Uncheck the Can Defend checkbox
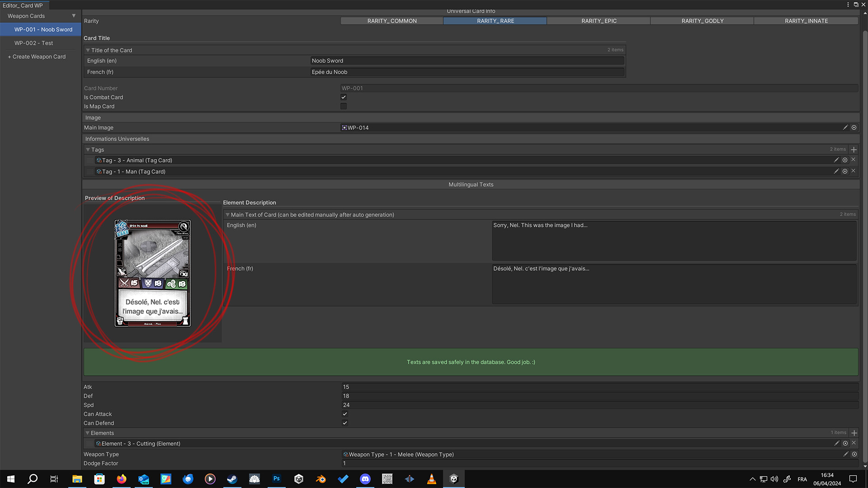This screenshot has width=868, height=488. (344, 423)
